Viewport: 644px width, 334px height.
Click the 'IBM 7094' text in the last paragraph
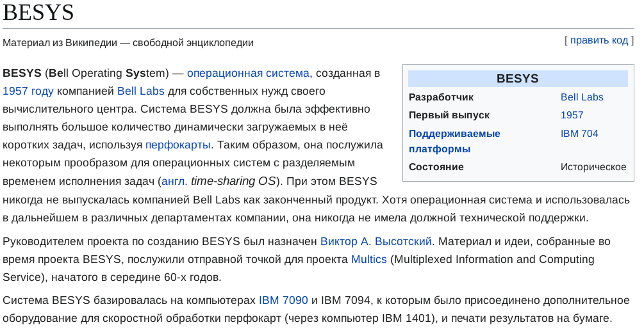[x=345, y=300]
